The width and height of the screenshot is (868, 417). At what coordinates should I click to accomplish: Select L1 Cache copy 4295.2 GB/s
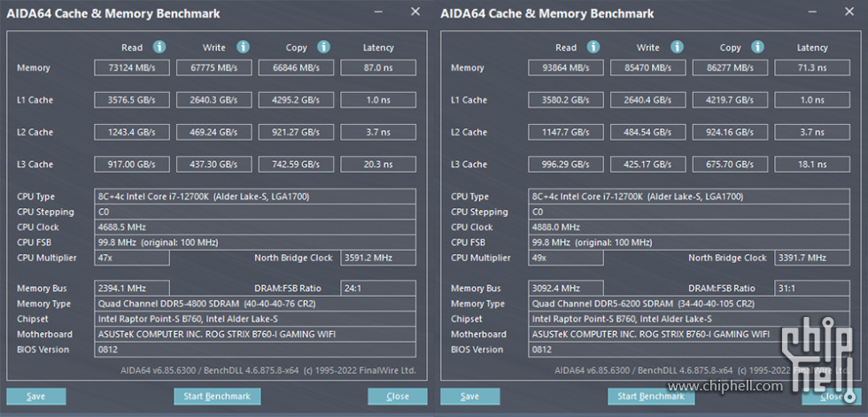[296, 100]
